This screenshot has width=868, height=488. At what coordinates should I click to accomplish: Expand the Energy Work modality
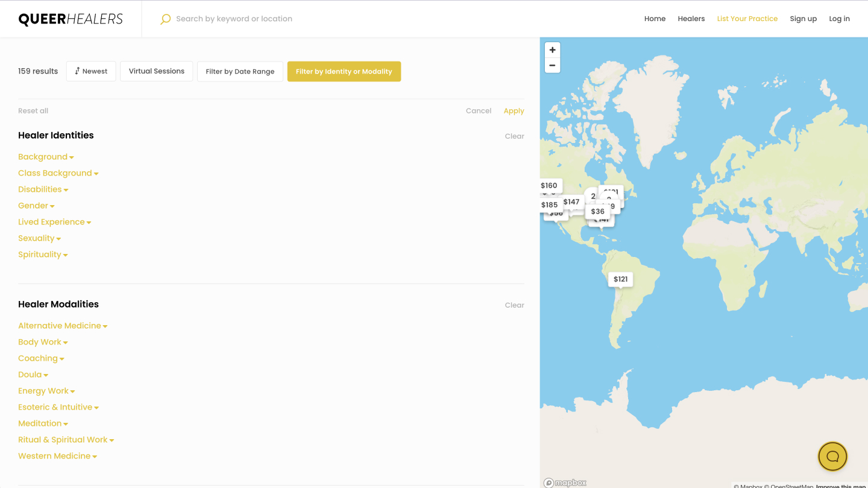coord(46,391)
